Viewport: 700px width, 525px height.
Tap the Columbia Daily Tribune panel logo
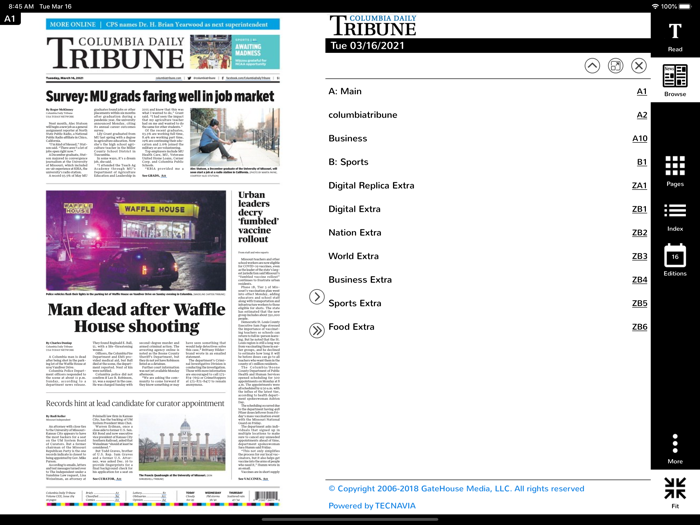(x=373, y=25)
